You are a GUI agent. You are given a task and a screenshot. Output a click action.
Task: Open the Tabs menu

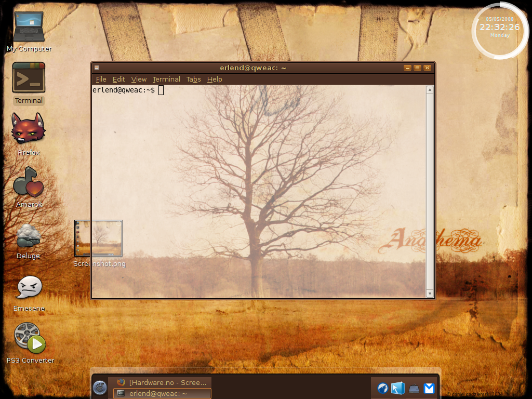pyautogui.click(x=193, y=79)
